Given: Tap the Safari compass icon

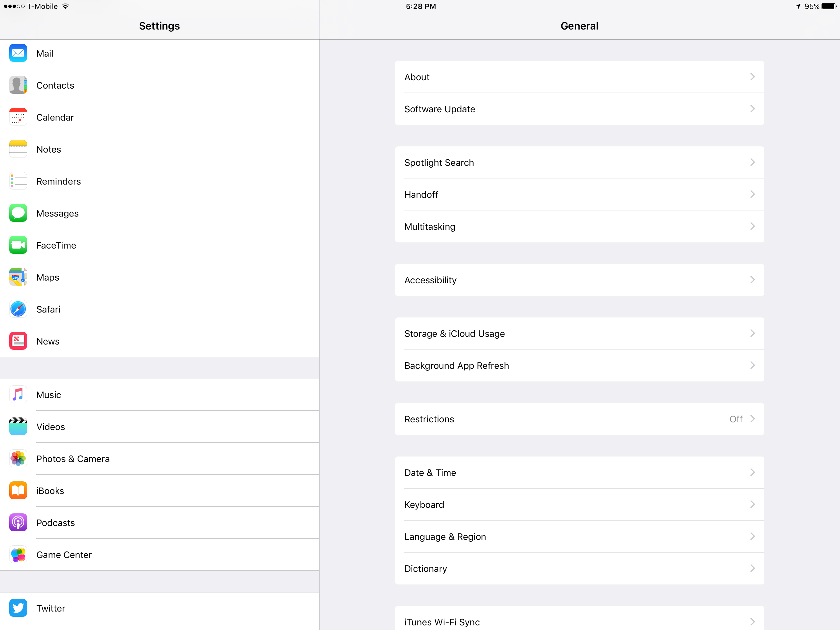Looking at the screenshot, I should point(18,309).
